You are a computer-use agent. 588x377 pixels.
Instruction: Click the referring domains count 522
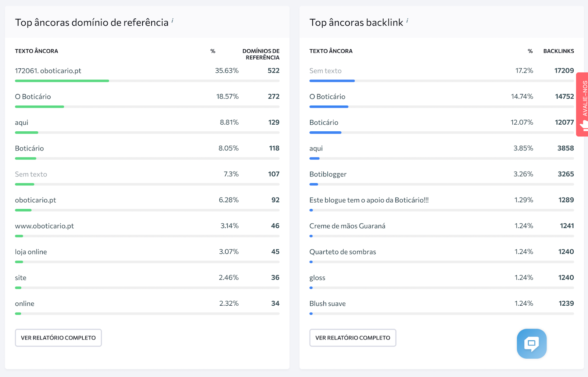273,71
